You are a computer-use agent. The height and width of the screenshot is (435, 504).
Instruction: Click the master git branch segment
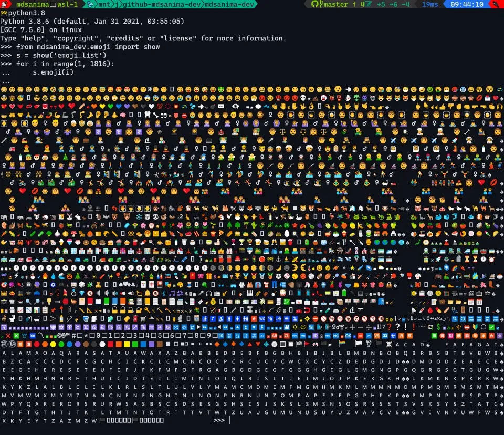(336, 4)
